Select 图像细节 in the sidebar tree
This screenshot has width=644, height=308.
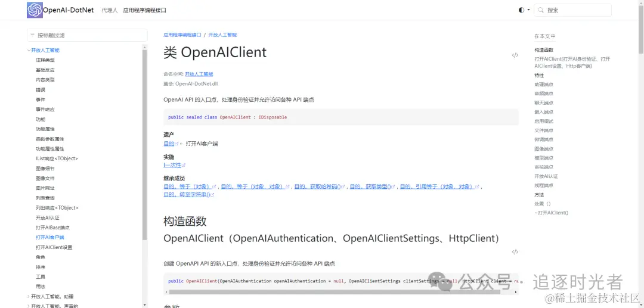click(x=45, y=168)
